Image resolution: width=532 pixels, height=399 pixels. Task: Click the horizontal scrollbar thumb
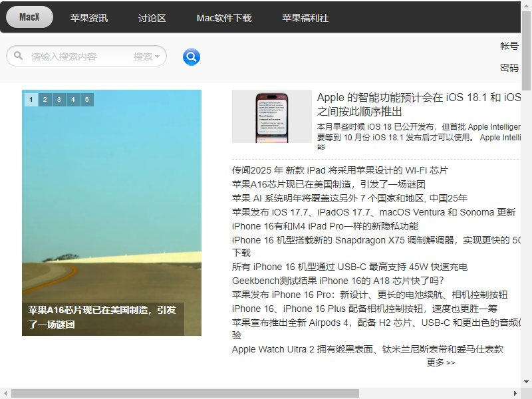click(x=186, y=394)
